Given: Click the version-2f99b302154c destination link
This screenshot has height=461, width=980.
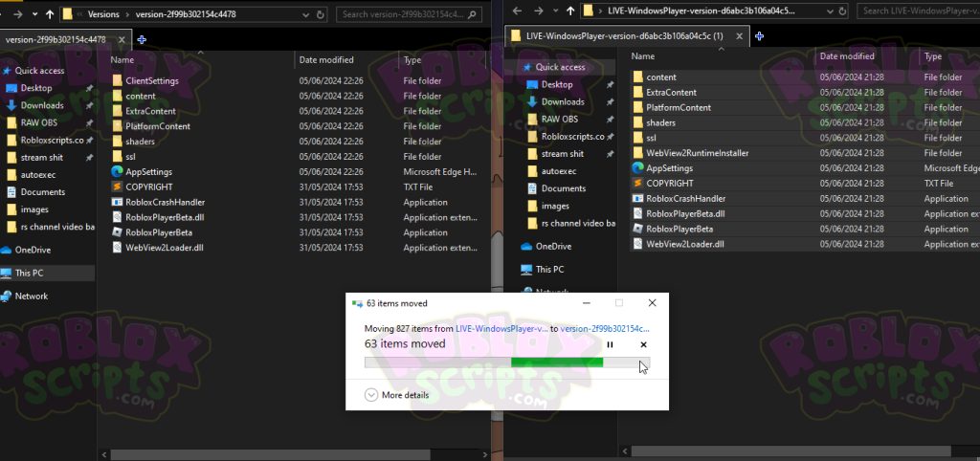Looking at the screenshot, I should [605, 329].
